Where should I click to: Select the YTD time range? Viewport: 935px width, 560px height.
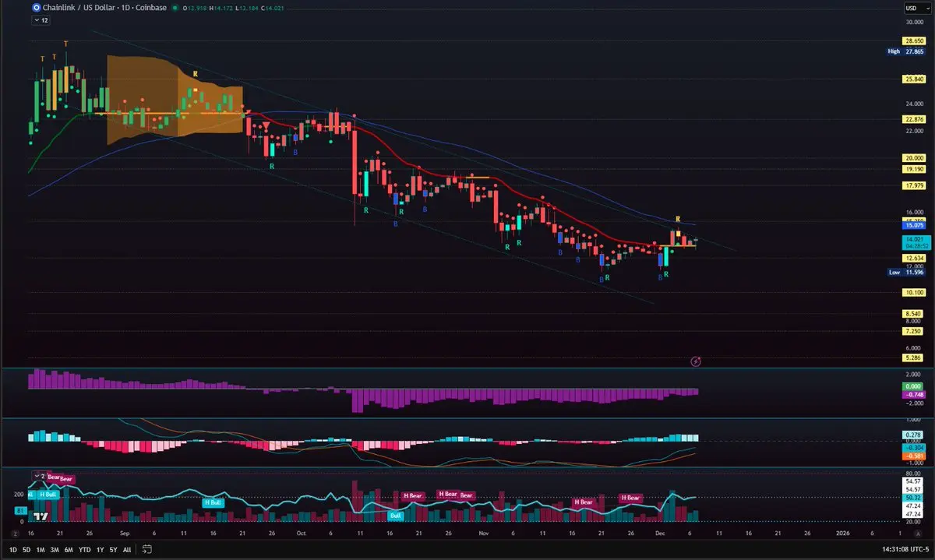85,550
